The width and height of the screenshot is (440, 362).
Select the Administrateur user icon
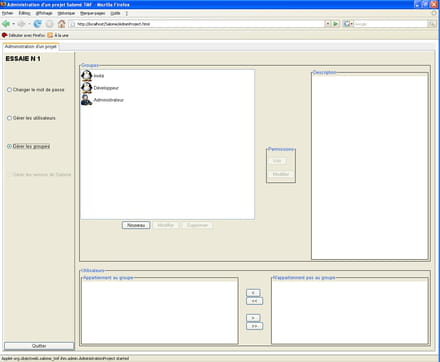86,100
